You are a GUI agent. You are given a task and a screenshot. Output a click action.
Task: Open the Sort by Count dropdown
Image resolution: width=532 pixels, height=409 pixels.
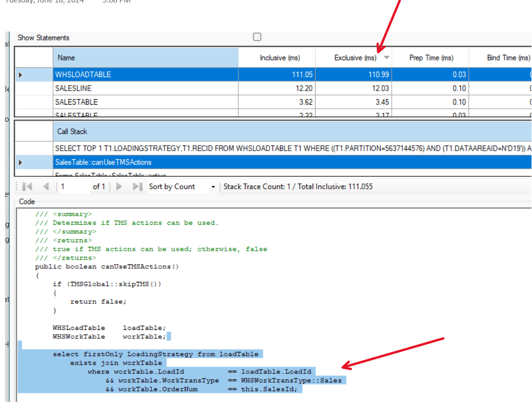[213, 187]
